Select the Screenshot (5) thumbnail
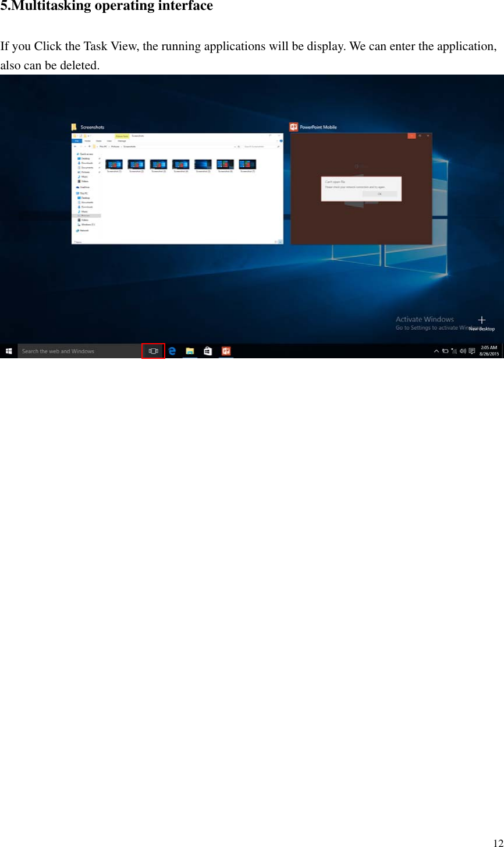Screen dimensions: 504x847 tap(203, 167)
